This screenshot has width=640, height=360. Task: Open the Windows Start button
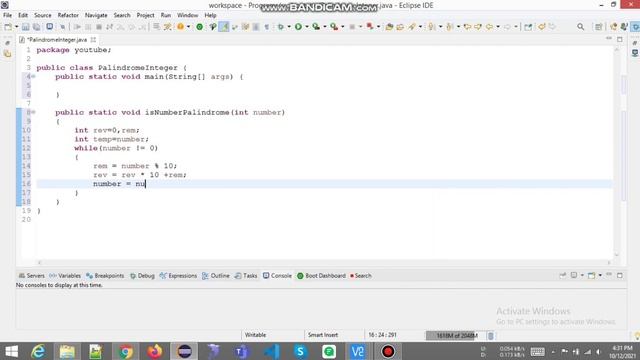coord(11,351)
